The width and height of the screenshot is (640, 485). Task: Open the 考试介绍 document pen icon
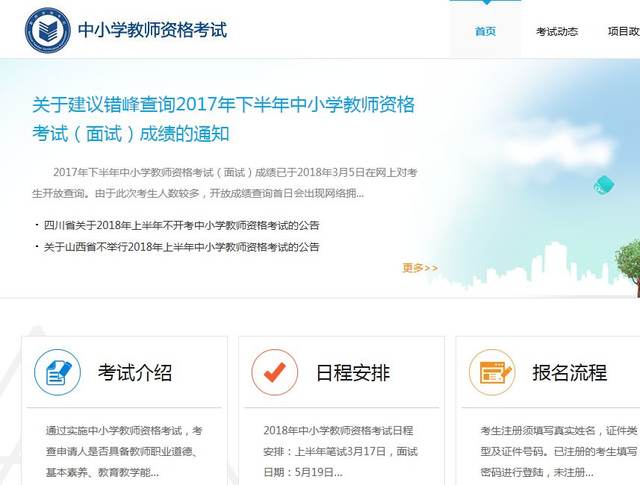(58, 372)
